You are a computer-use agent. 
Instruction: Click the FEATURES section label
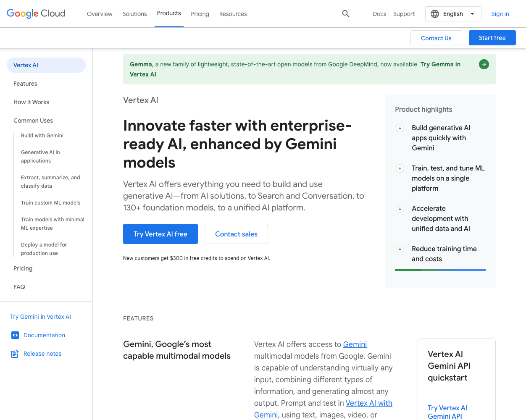[138, 318]
